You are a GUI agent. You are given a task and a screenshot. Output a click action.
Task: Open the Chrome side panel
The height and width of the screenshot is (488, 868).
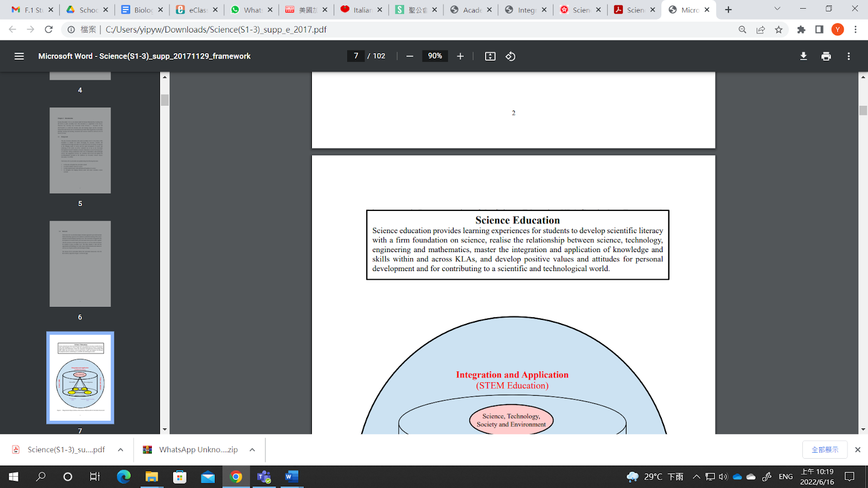pyautogui.click(x=819, y=29)
